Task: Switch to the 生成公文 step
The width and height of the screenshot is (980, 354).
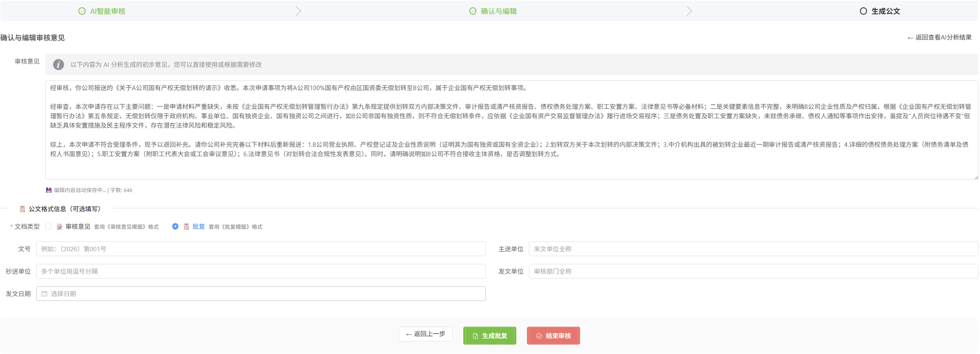Action: 885,11
